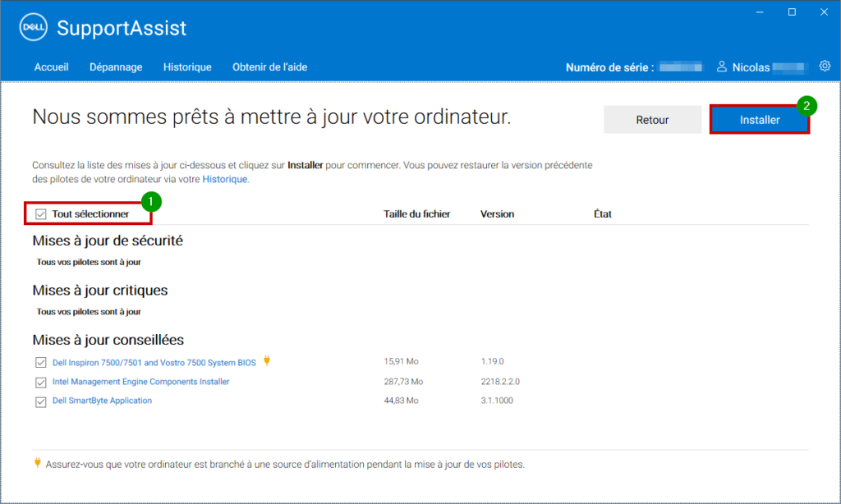
Task: Close the SupportAssist window
Action: coord(824,11)
